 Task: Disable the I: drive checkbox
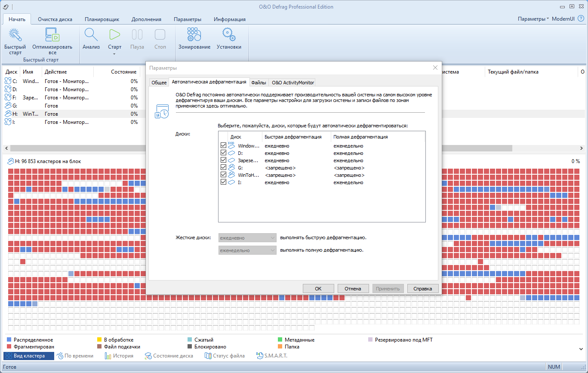223,182
